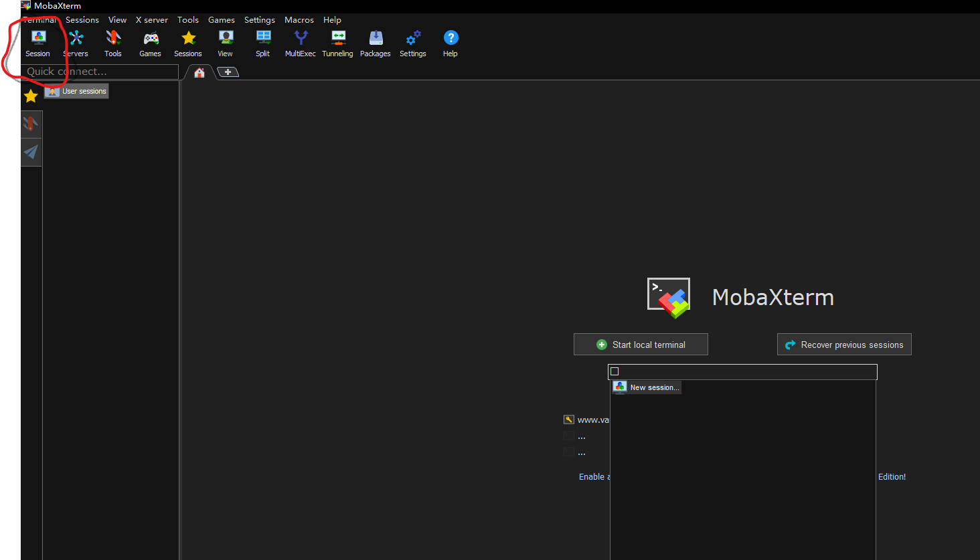Screen dimensions: 980x560
Task: Select the www.va recent session entry
Action: [x=593, y=420]
